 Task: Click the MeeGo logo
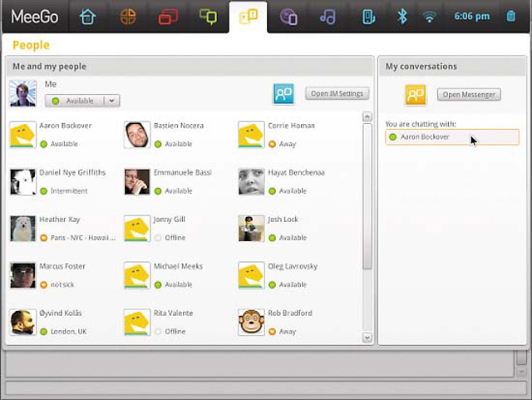click(35, 17)
